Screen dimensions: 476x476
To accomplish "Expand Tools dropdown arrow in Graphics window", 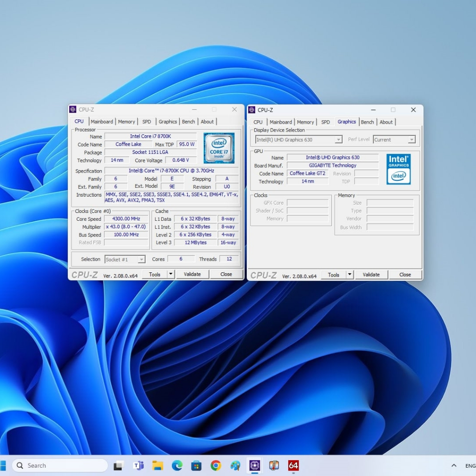I will 350,275.
